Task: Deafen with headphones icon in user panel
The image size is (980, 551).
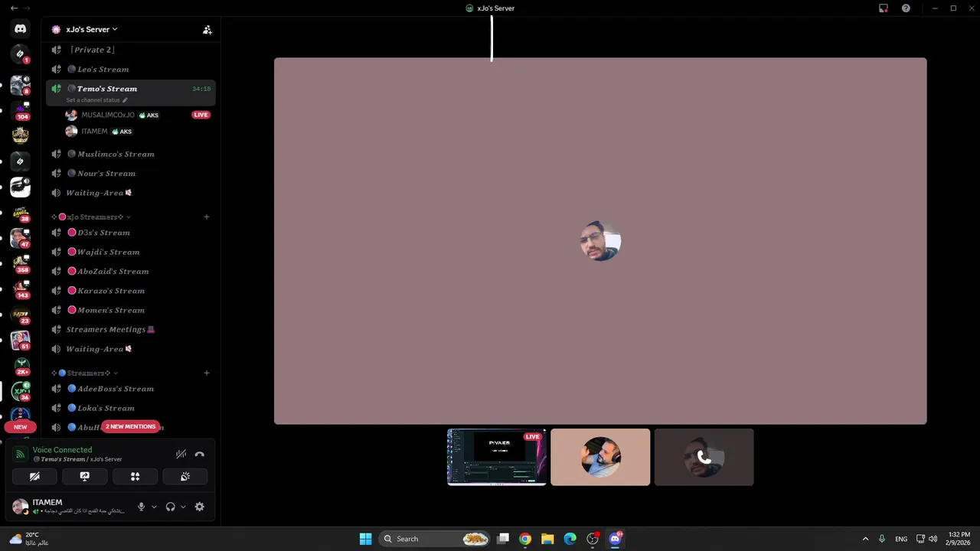Action: tap(170, 507)
